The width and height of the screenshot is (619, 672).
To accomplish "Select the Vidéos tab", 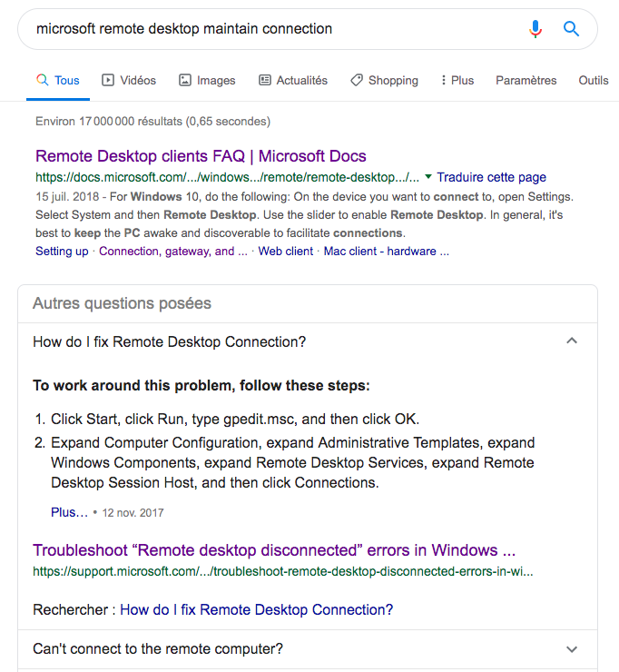I will [x=129, y=80].
